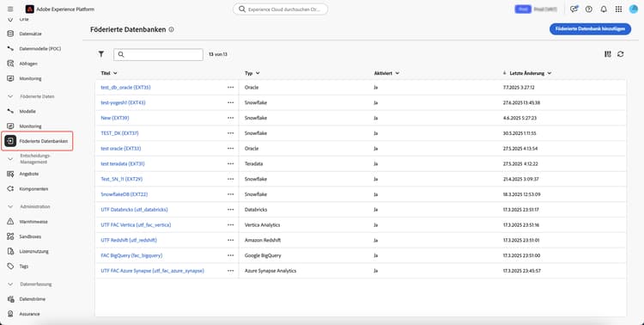Open more actions for test teradata row
Image resolution: width=644 pixels, height=325 pixels.
tap(230, 163)
